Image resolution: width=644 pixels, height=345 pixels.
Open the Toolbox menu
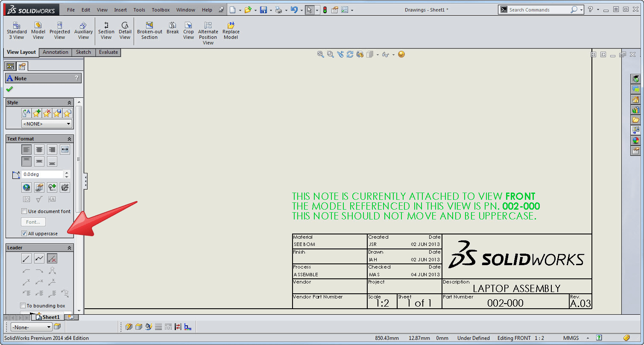[161, 10]
